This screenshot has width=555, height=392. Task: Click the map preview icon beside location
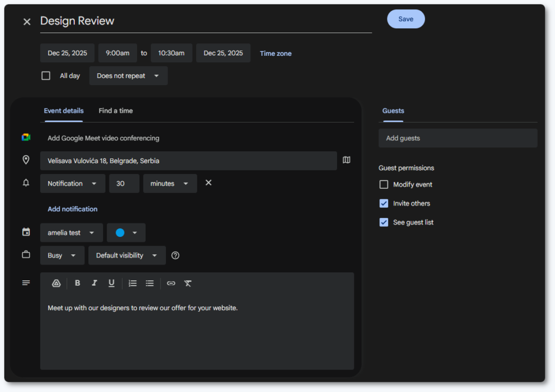point(347,160)
